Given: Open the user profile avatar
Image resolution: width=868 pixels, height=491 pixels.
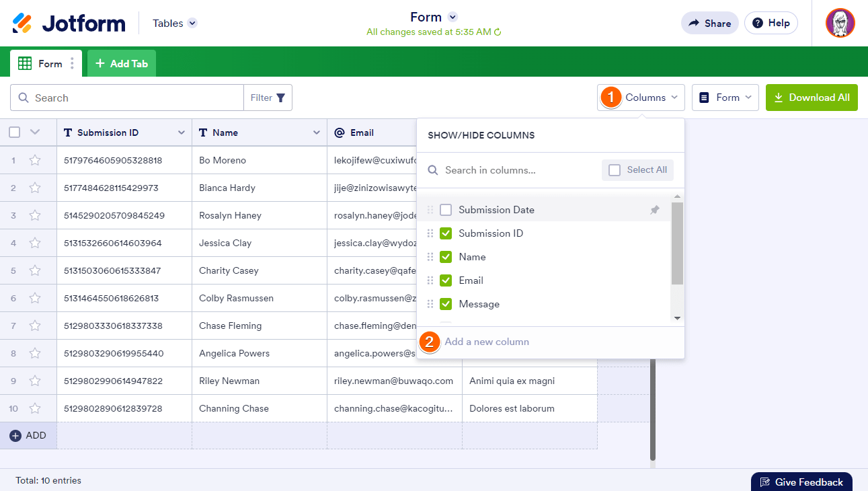Looking at the screenshot, I should 840,24.
